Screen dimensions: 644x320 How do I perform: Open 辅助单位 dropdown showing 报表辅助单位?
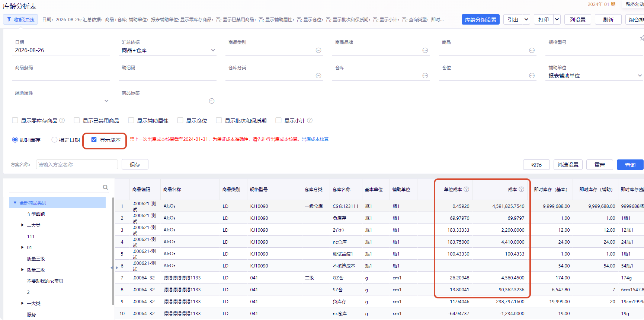click(594, 76)
